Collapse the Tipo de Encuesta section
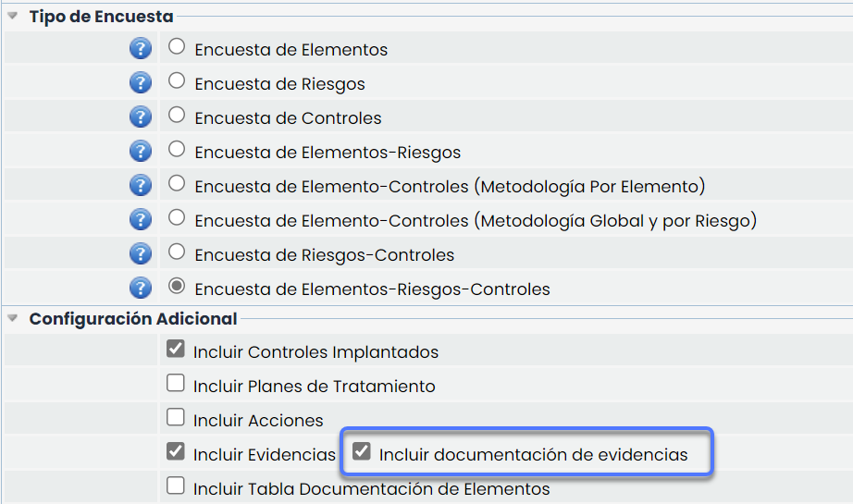 tap(13, 16)
